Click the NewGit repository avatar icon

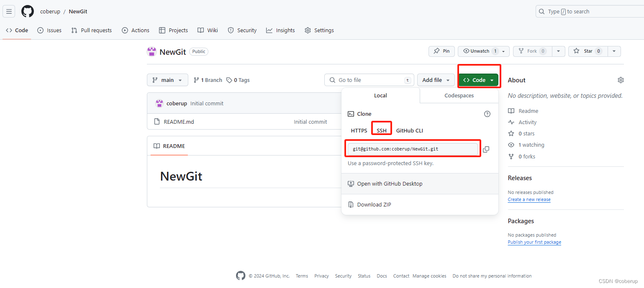click(x=151, y=51)
